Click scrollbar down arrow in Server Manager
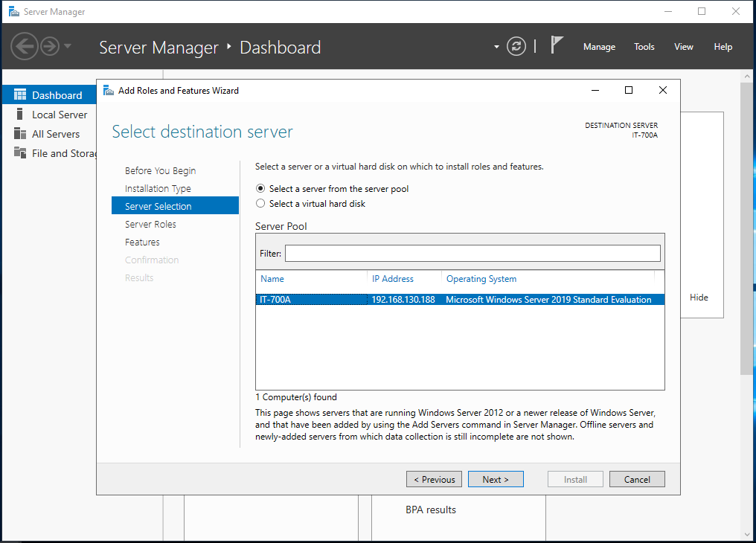The image size is (756, 543). pyautogui.click(x=747, y=535)
